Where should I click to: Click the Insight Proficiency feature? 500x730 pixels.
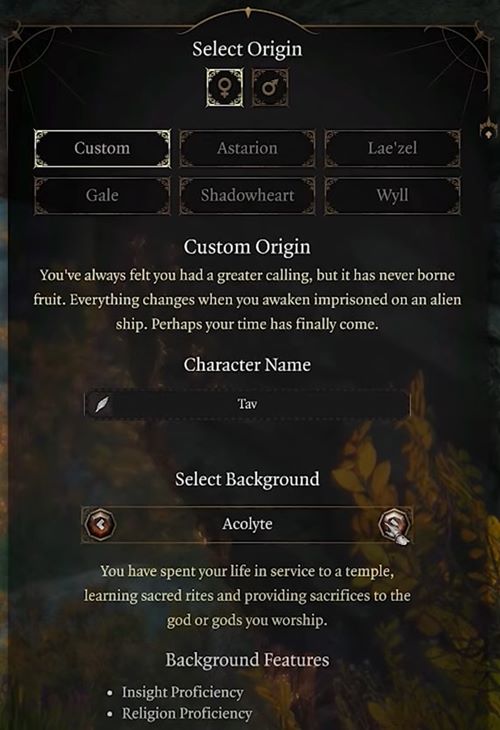point(182,693)
